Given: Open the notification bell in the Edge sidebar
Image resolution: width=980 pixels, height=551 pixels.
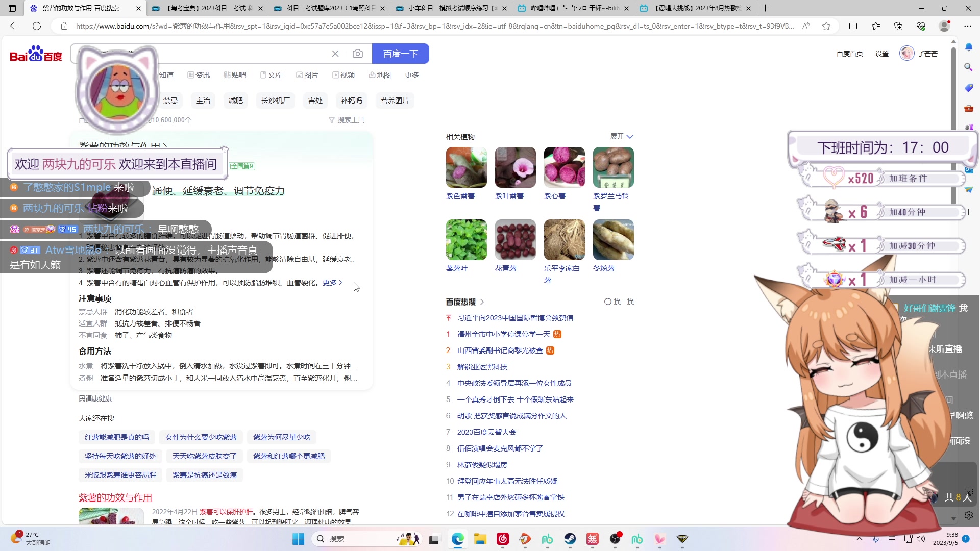Looking at the screenshot, I should [x=969, y=47].
